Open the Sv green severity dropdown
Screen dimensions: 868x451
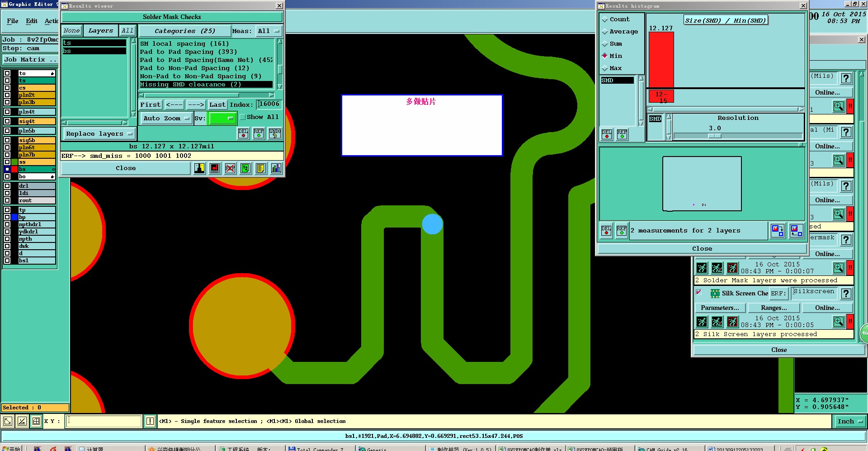point(222,119)
